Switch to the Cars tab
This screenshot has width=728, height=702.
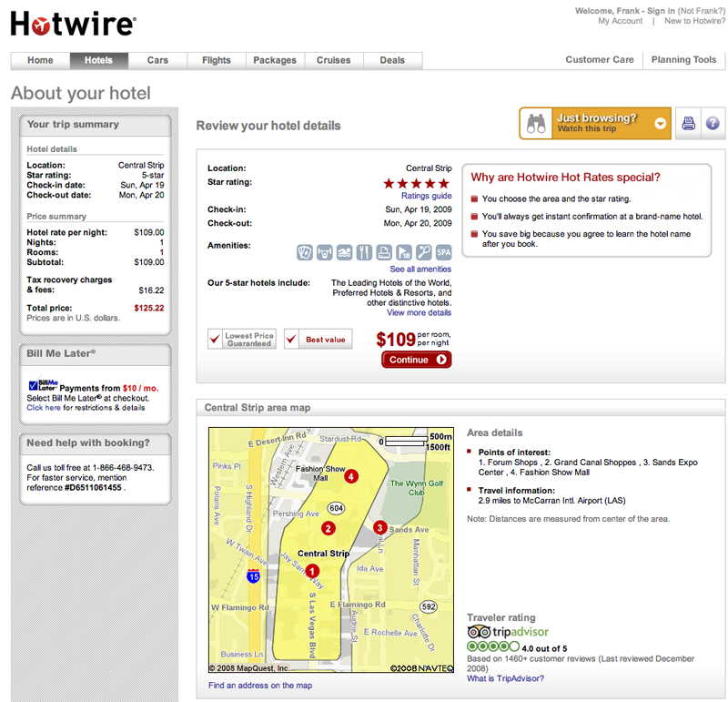tap(157, 60)
